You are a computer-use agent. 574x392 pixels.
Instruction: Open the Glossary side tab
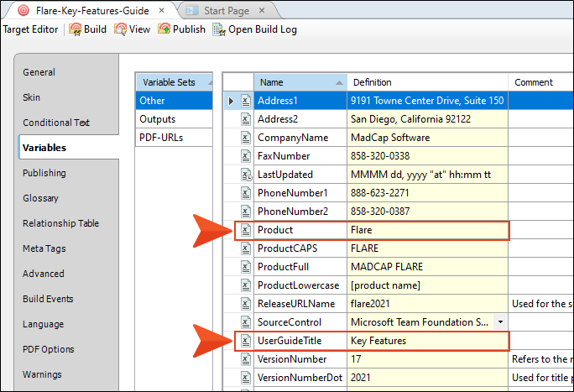click(40, 198)
